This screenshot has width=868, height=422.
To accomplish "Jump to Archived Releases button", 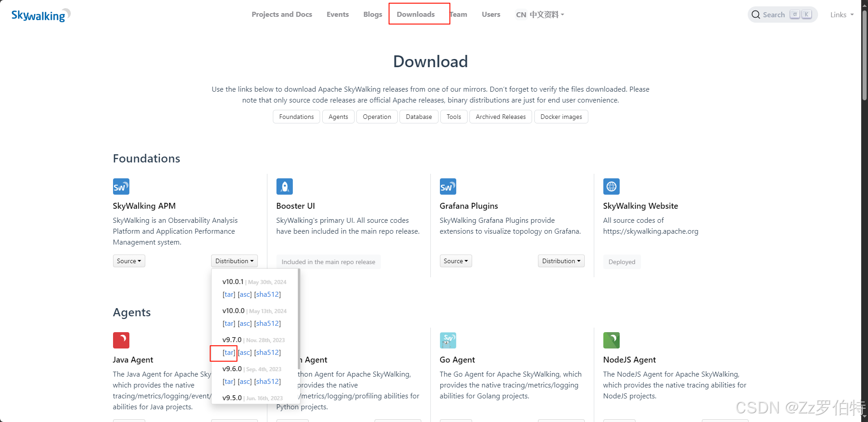I will click(x=501, y=117).
